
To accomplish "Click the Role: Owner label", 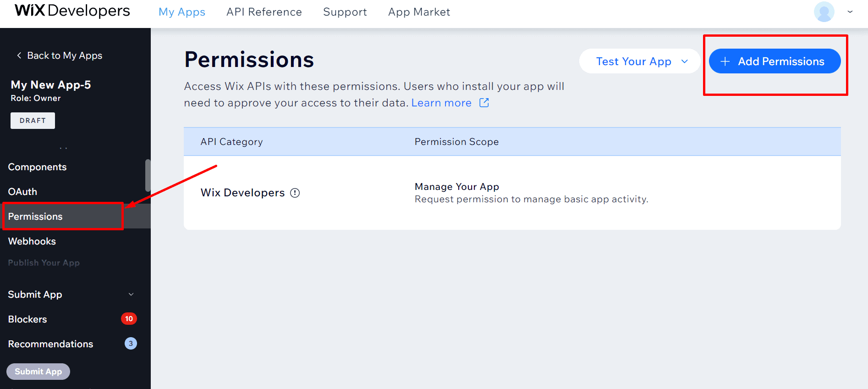I will coord(36,98).
